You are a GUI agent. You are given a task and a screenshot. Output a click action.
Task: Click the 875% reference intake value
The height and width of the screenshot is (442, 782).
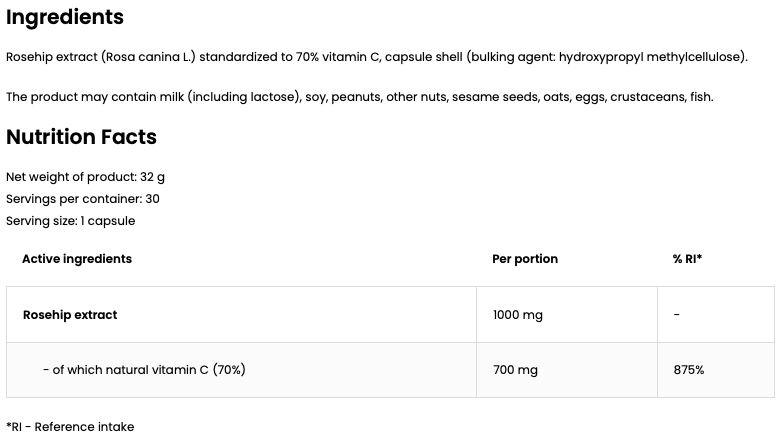[689, 370]
